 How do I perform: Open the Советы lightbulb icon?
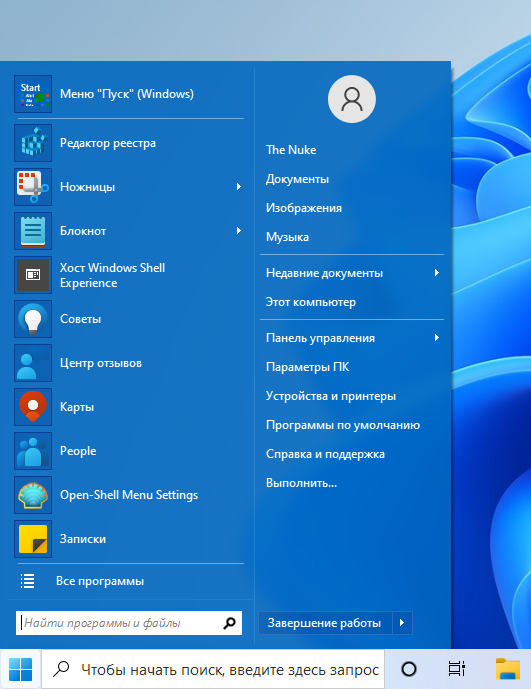click(x=33, y=319)
